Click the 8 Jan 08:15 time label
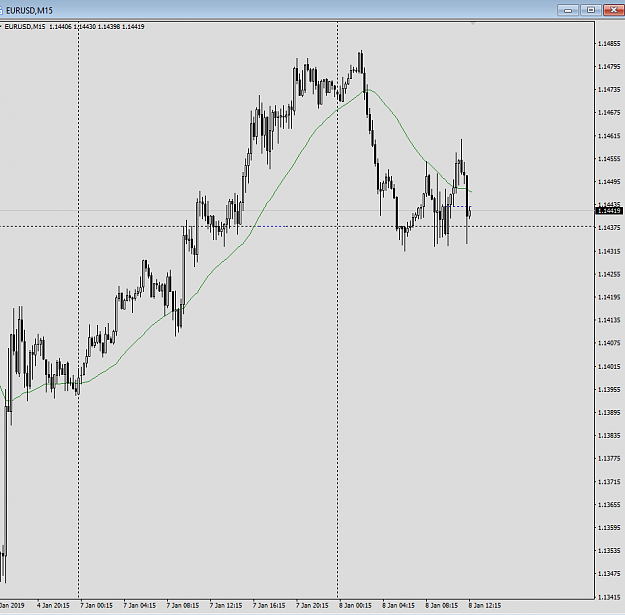The height and width of the screenshot is (615, 625). pos(441,605)
